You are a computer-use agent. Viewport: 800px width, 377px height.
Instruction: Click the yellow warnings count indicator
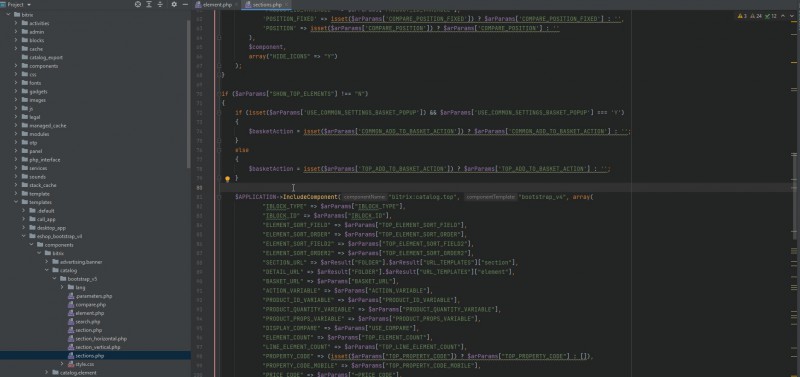point(742,16)
